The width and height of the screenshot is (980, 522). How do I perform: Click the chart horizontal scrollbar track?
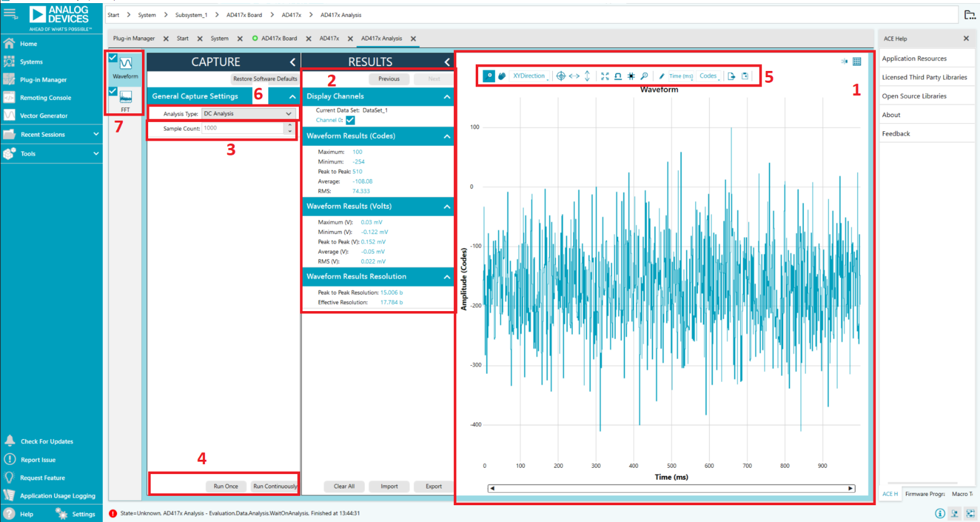click(x=671, y=488)
